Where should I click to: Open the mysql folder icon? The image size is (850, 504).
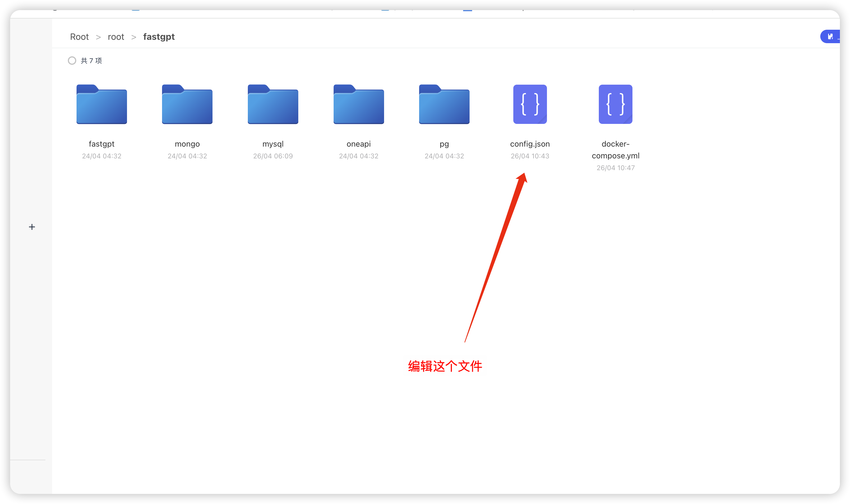pyautogui.click(x=273, y=104)
